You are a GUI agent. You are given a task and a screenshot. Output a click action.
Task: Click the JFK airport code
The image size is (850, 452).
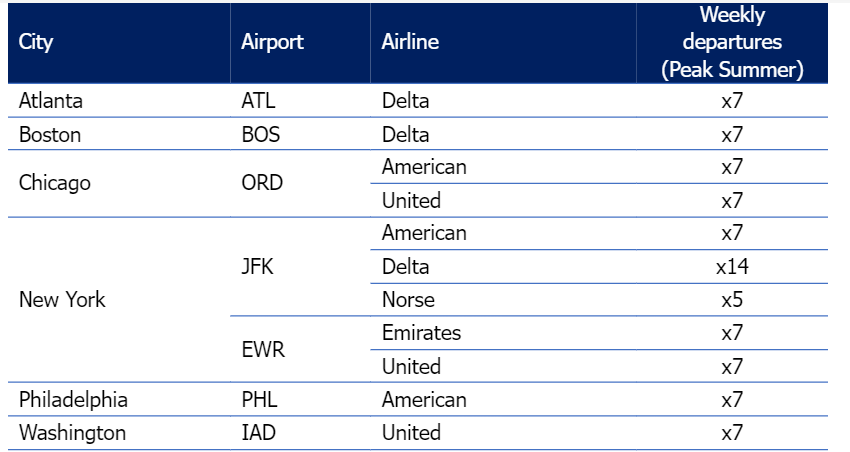point(257,267)
